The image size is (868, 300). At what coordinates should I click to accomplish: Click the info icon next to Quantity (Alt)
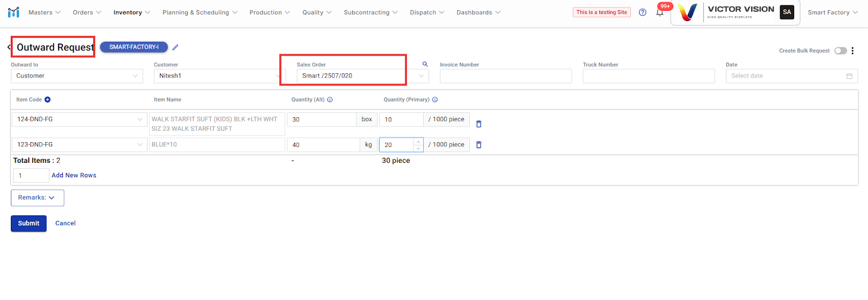330,100
